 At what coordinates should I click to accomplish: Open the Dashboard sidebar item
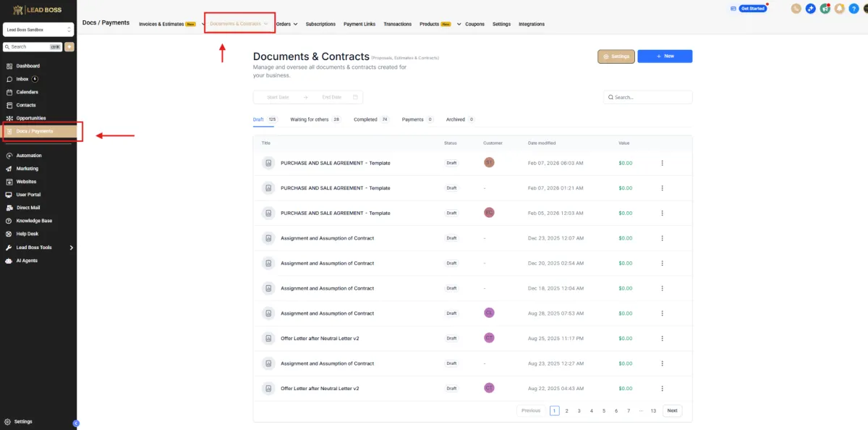click(27, 66)
